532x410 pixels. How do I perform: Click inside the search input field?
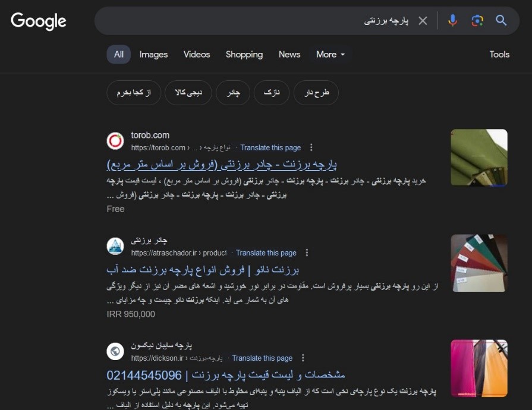tap(267, 20)
